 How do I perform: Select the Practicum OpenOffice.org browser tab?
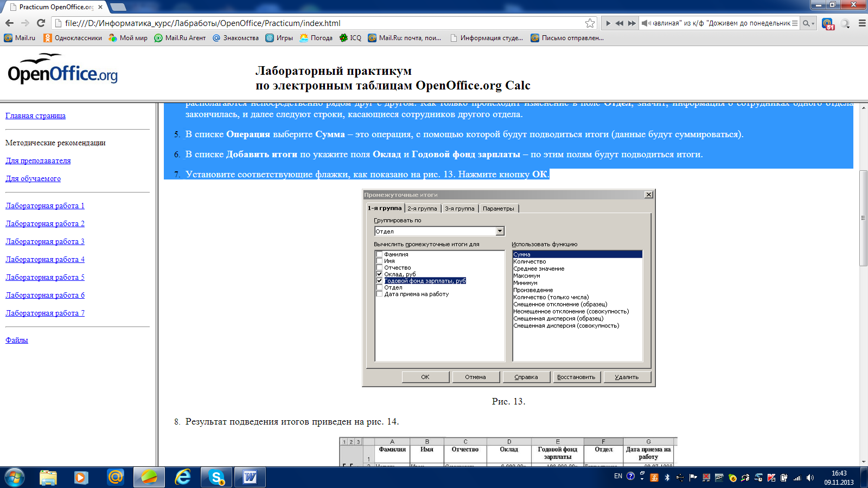click(x=55, y=7)
